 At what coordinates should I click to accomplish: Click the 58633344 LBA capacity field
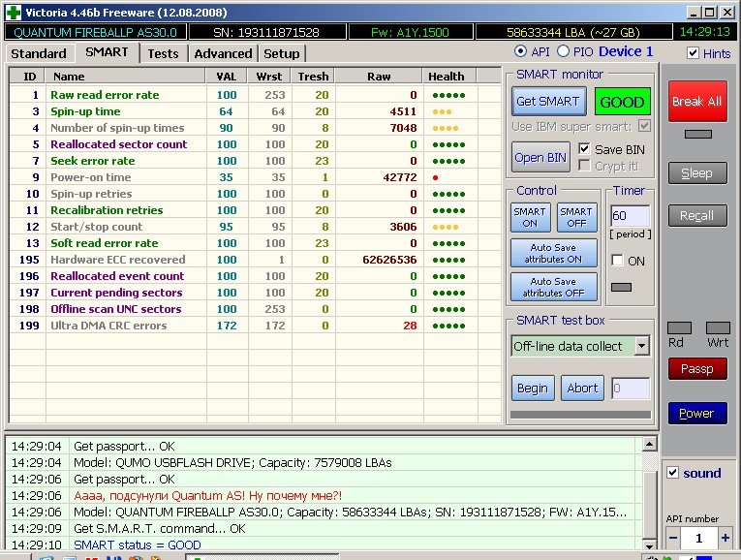573,32
